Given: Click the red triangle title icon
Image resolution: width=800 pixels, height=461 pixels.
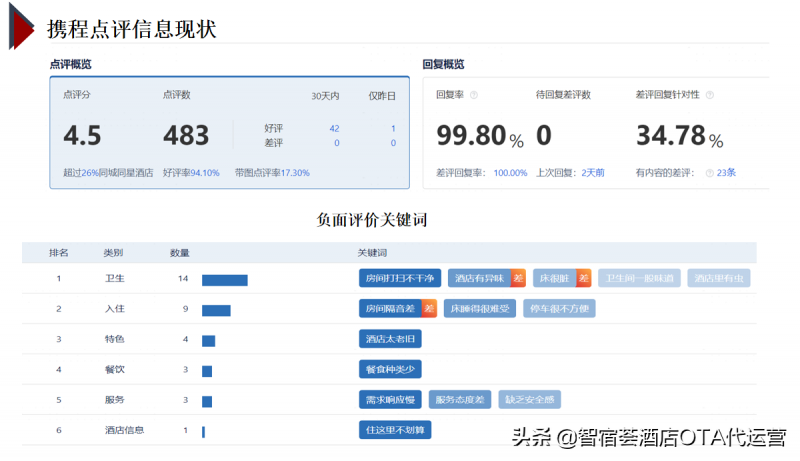Looking at the screenshot, I should 21,27.
